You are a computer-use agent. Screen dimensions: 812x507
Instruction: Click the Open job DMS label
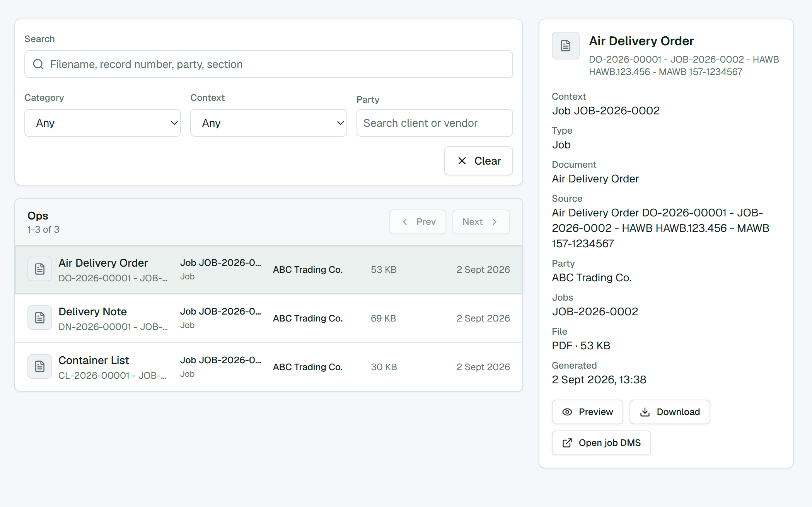click(610, 443)
